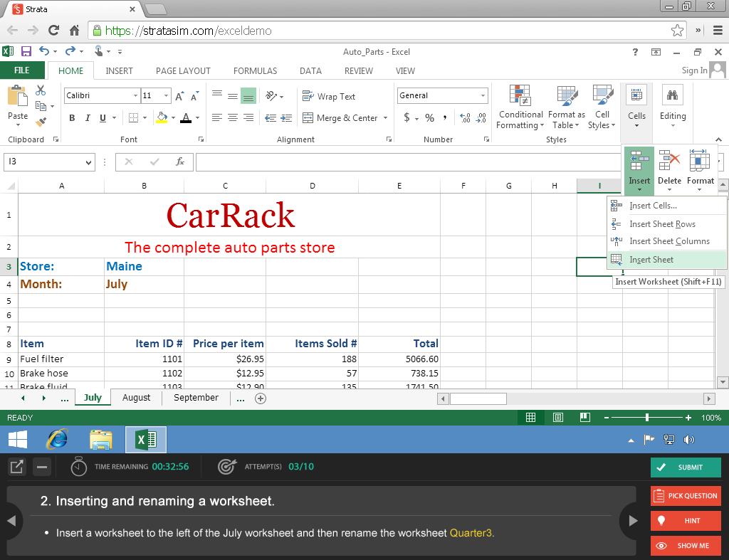This screenshot has width=729, height=560.
Task: Click in the formula bar input
Action: click(408, 162)
